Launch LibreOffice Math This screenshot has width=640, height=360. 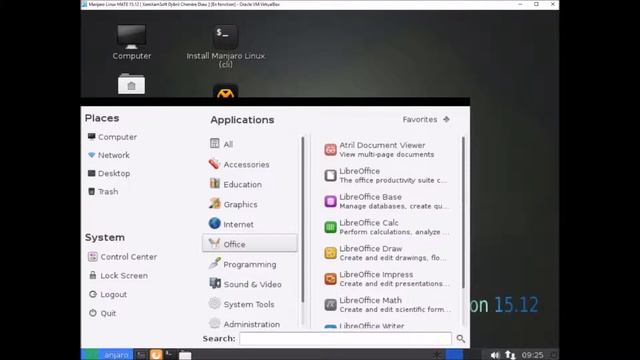tap(387, 304)
